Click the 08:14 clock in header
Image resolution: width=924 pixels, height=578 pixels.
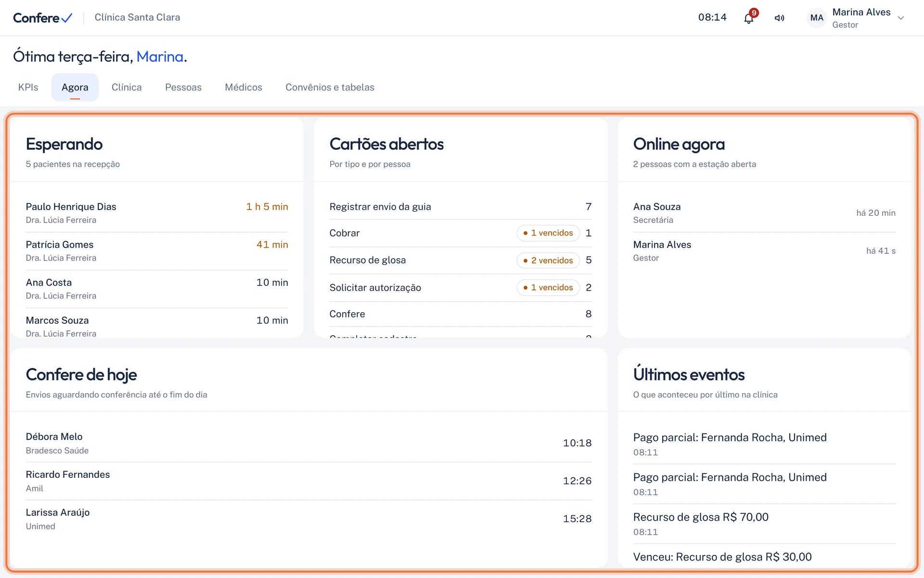[712, 17]
